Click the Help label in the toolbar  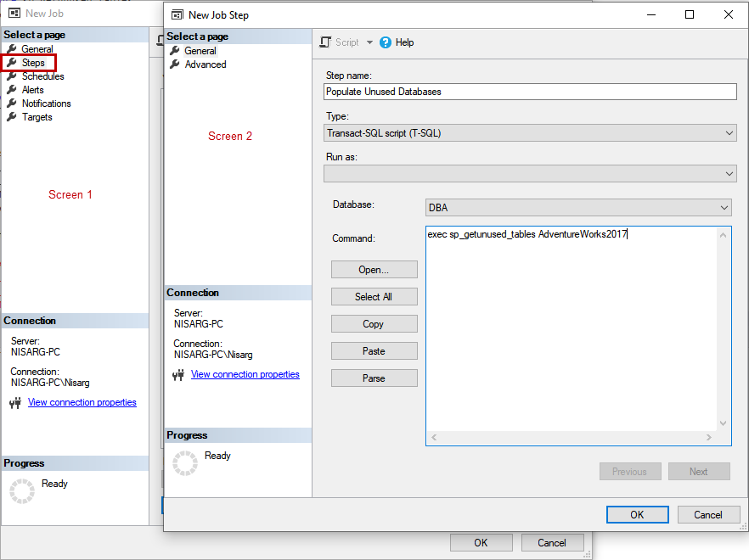pyautogui.click(x=404, y=42)
